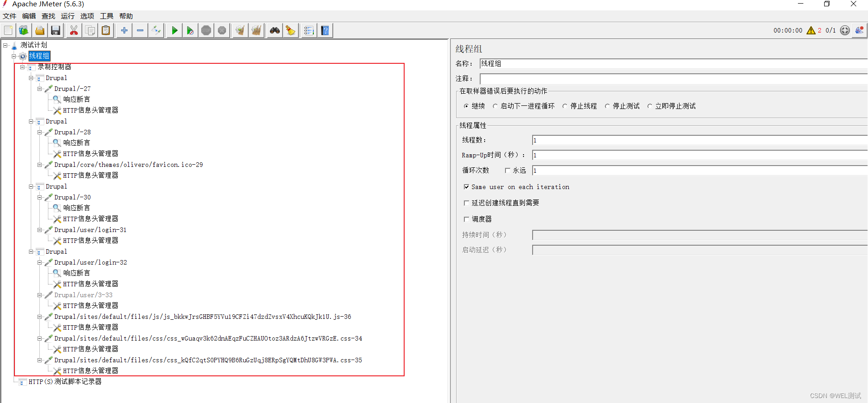Open the 查找 menu
Screen dimensions: 868x403
pos(48,16)
